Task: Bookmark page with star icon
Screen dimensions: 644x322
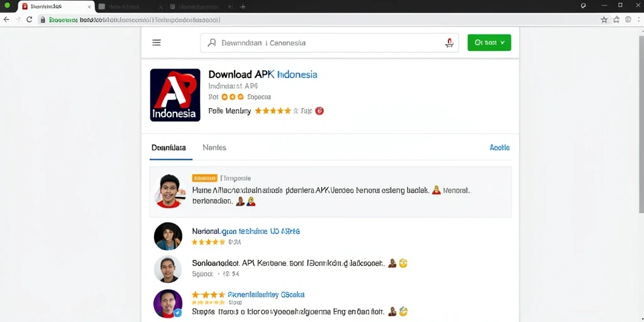Action: [x=604, y=19]
